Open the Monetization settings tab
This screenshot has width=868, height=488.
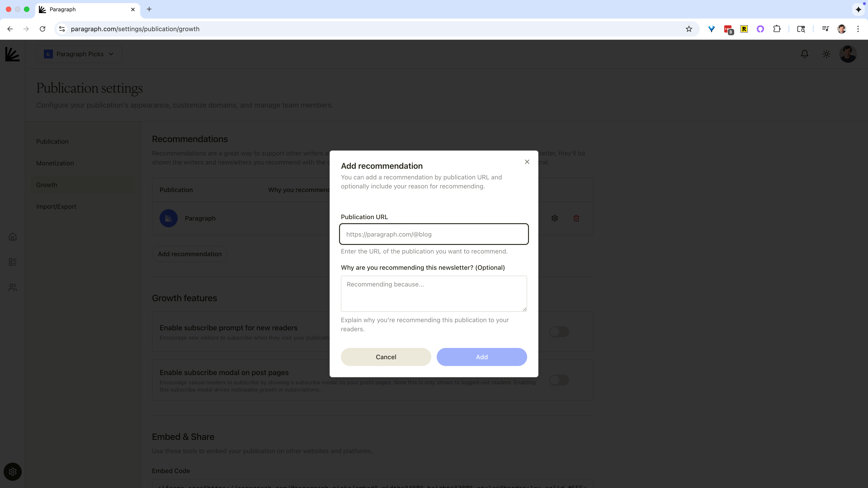pos(55,163)
